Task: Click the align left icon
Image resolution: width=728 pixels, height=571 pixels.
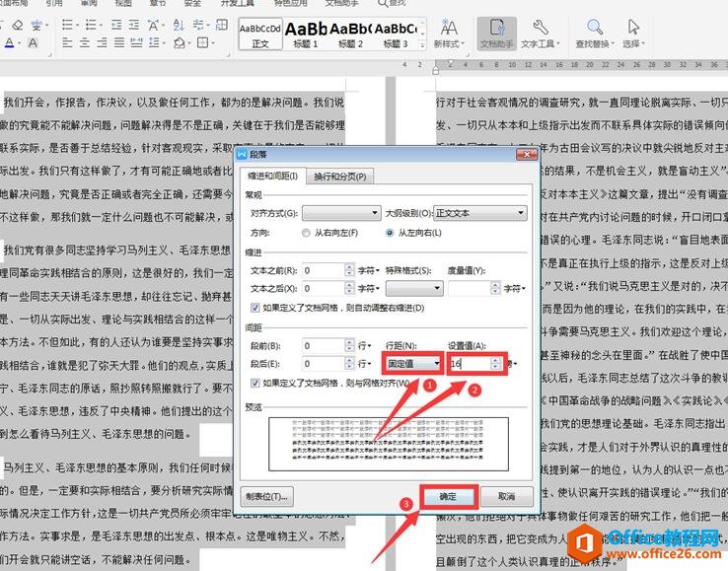Action: point(67,43)
